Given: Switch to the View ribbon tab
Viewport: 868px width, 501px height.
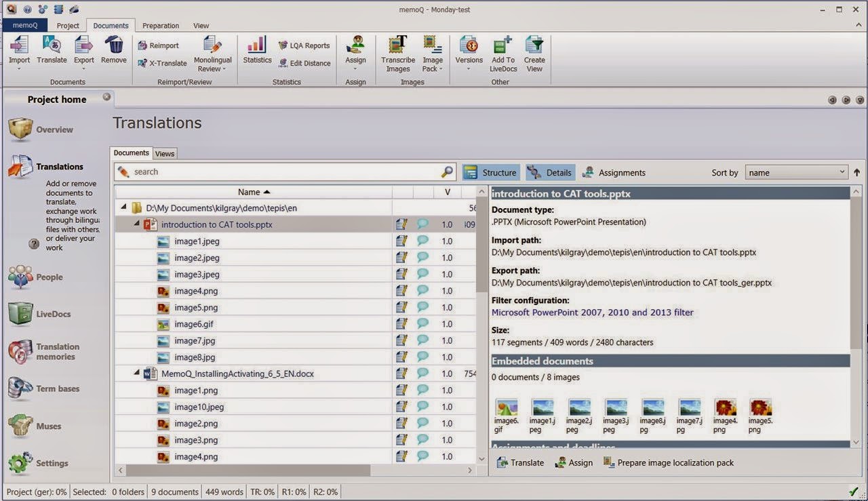Looking at the screenshot, I should 201,25.
